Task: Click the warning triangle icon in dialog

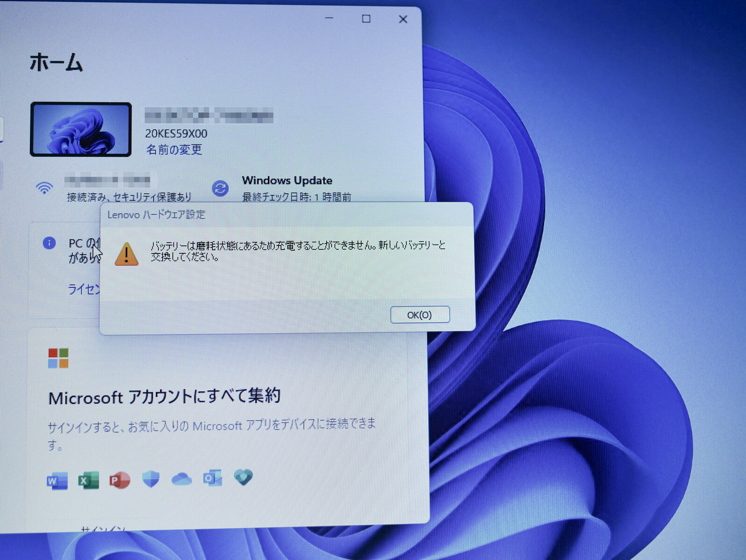Action: [x=127, y=254]
